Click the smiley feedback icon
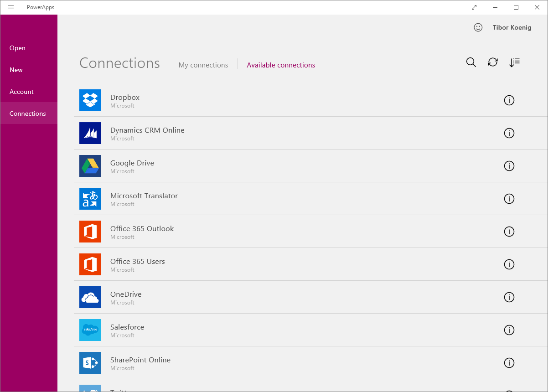Image resolution: width=548 pixels, height=392 pixels. (x=478, y=27)
